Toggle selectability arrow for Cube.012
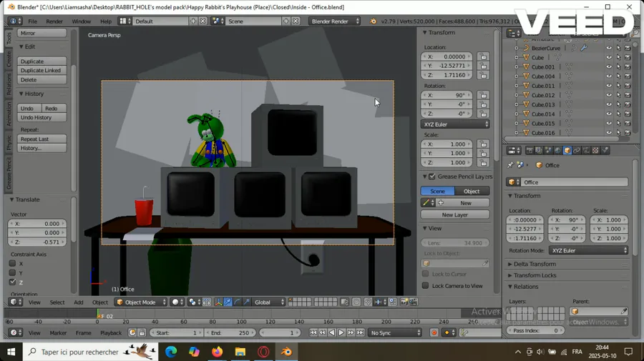Viewport: 644px width, 361px height. 618,95
